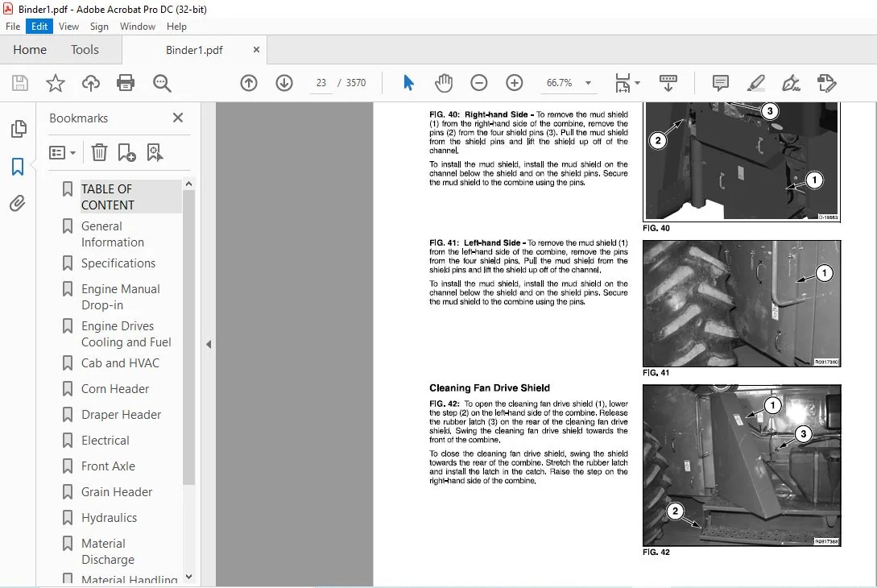
Task: Open the Edit menu
Action: (39, 27)
